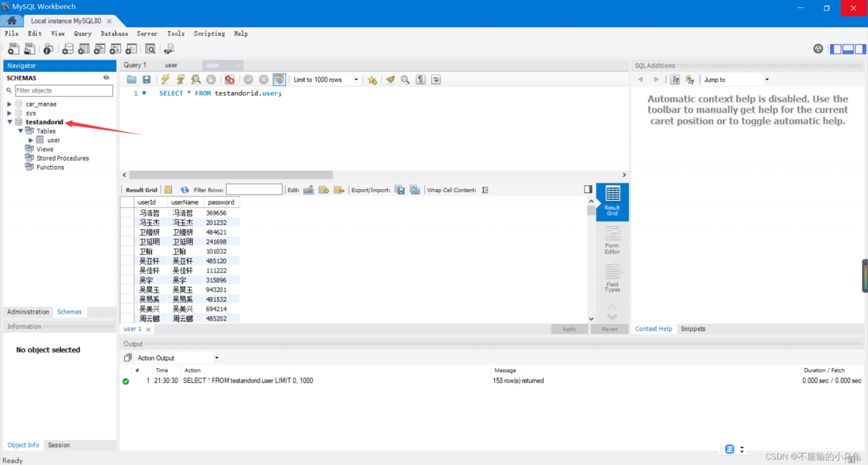Image resolution: width=868 pixels, height=465 pixels.
Task: Run explain plan for current statement
Action: 196,80
